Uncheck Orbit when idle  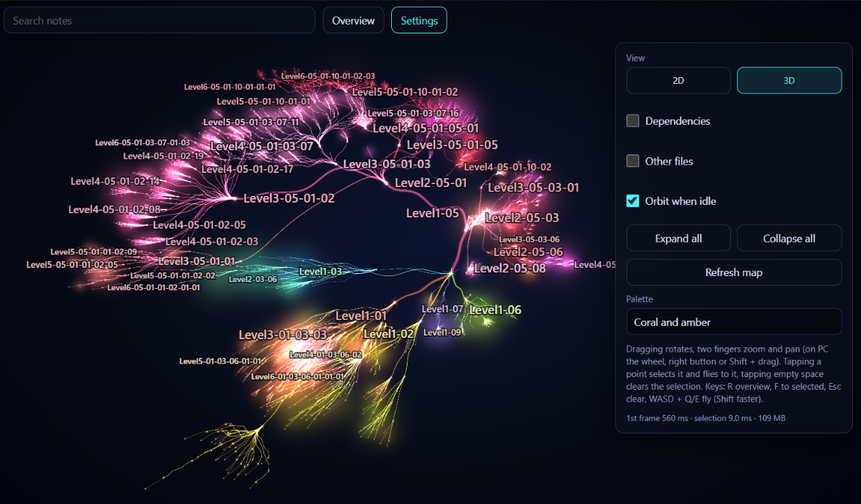(632, 201)
